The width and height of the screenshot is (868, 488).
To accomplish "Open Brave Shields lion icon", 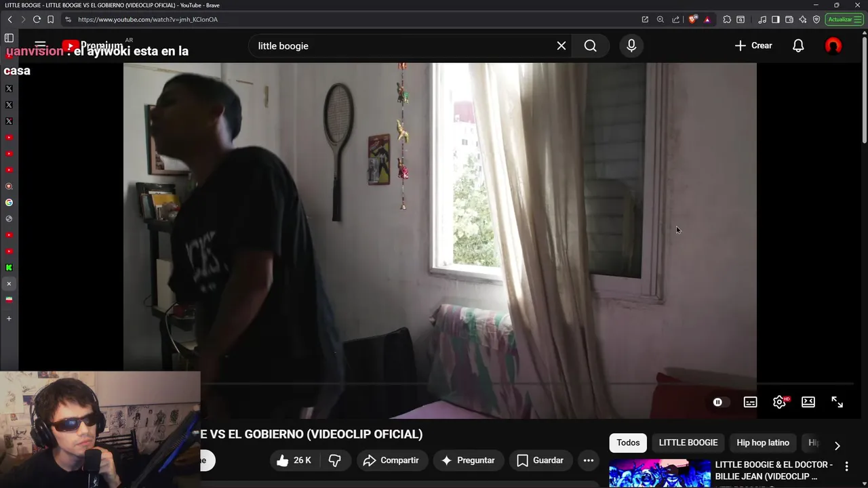I will (692, 20).
